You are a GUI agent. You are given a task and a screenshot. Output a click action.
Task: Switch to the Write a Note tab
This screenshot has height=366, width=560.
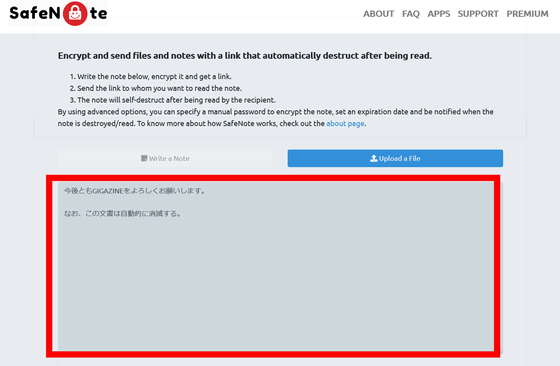point(165,158)
